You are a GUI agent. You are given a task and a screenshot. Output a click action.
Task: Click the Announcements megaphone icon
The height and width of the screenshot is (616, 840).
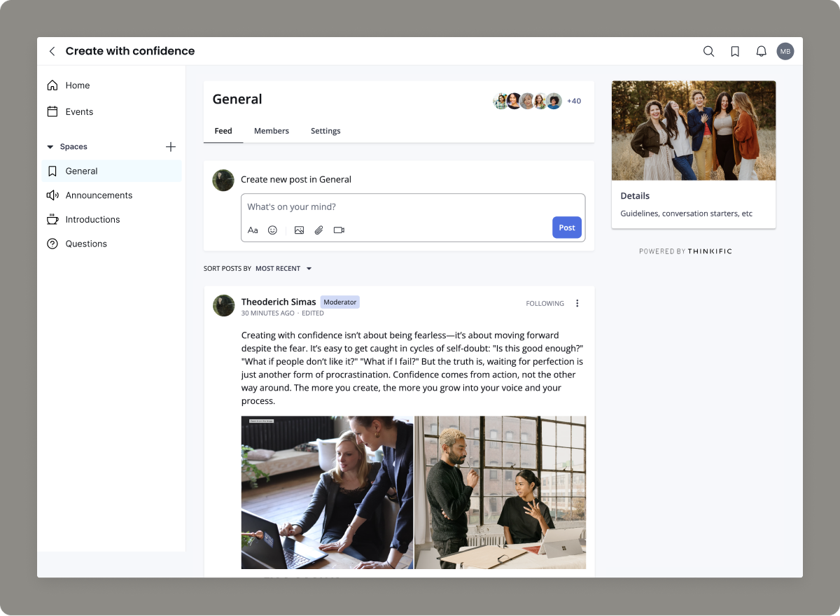pos(52,195)
